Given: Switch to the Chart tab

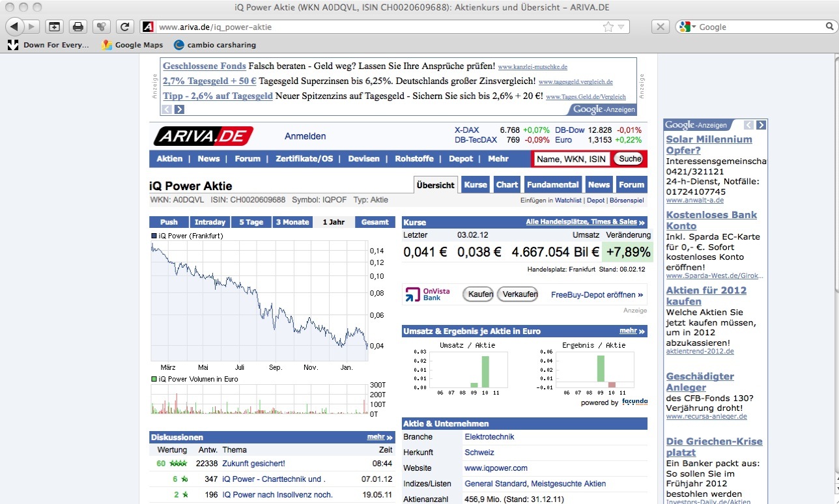Looking at the screenshot, I should 507,184.
